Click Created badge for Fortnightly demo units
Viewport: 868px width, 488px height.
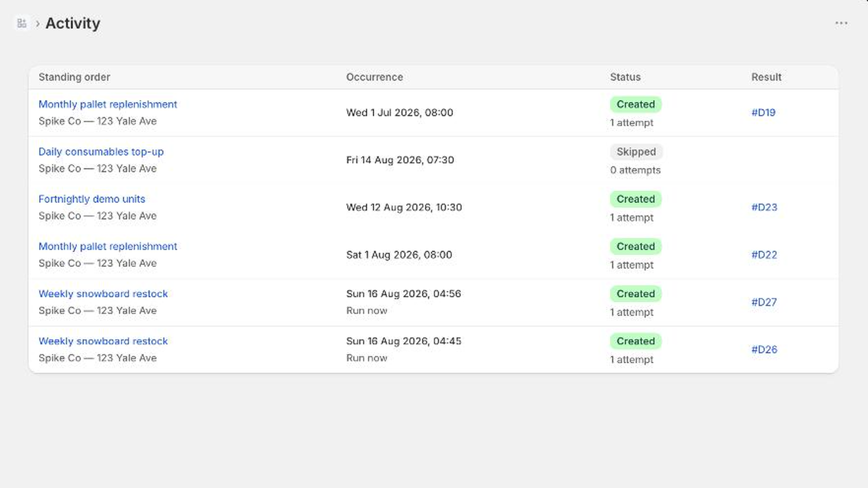click(x=636, y=199)
